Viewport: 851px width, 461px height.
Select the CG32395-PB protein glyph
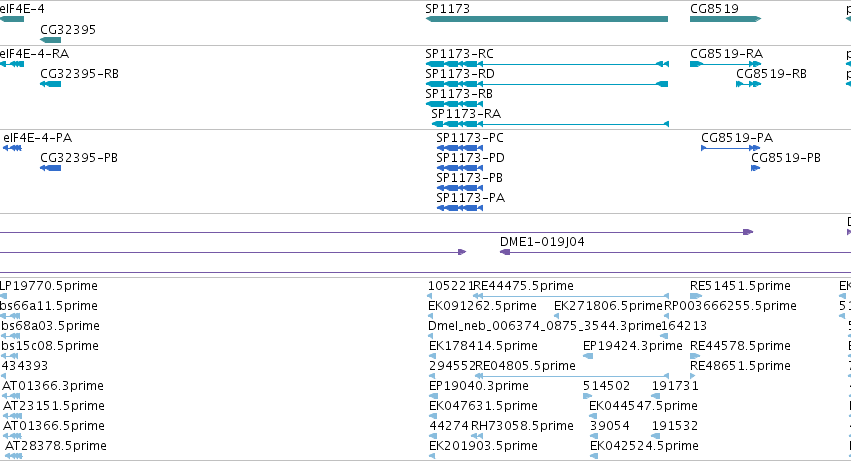point(50,168)
